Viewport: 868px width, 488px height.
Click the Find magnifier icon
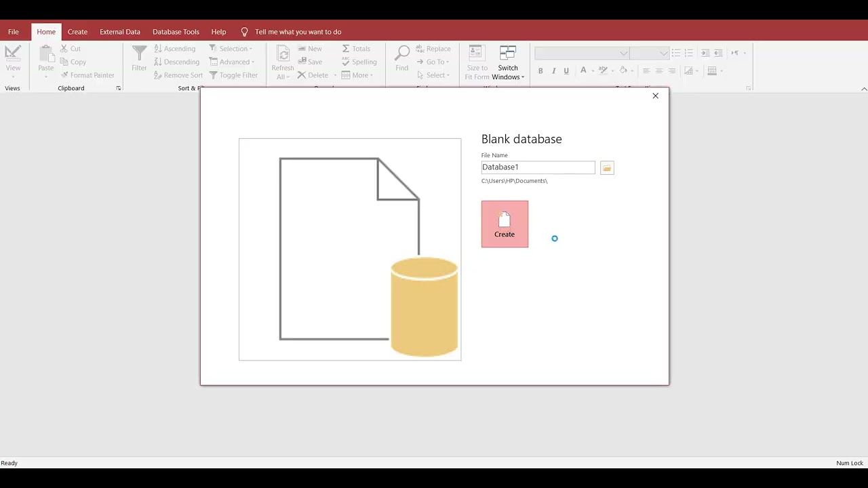(x=402, y=54)
